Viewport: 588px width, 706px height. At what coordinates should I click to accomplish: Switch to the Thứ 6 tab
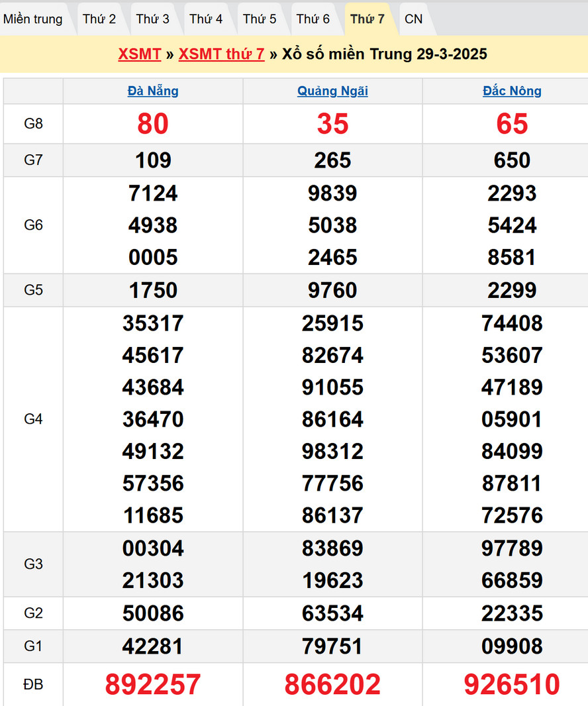point(313,19)
